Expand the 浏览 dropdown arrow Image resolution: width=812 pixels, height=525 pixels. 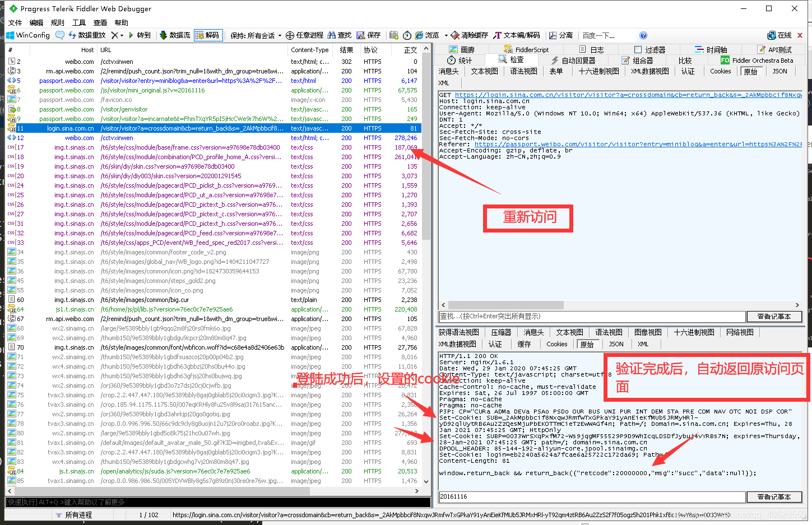(446, 35)
